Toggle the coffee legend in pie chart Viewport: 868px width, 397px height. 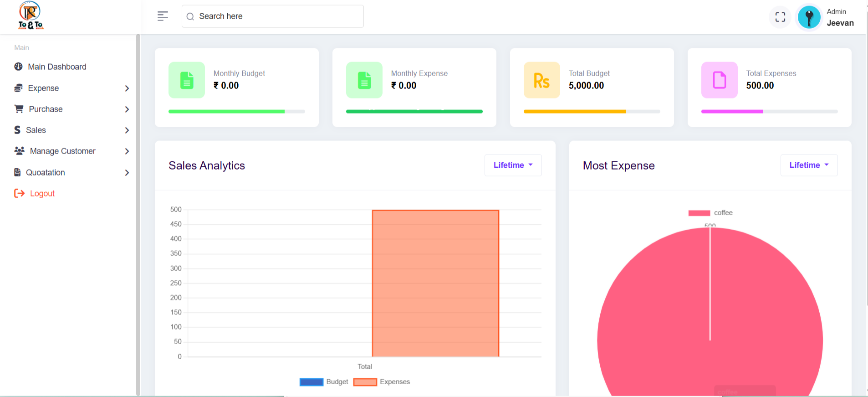(x=710, y=213)
